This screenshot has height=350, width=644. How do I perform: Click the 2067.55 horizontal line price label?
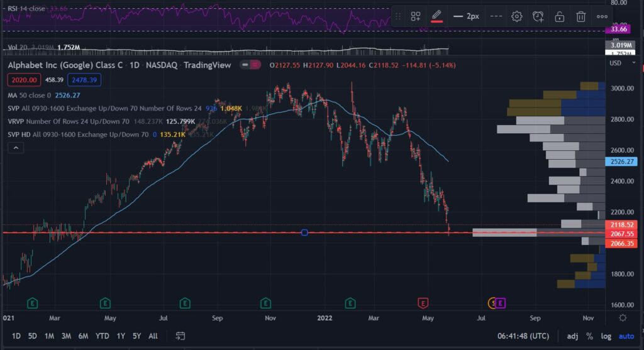[x=621, y=234]
